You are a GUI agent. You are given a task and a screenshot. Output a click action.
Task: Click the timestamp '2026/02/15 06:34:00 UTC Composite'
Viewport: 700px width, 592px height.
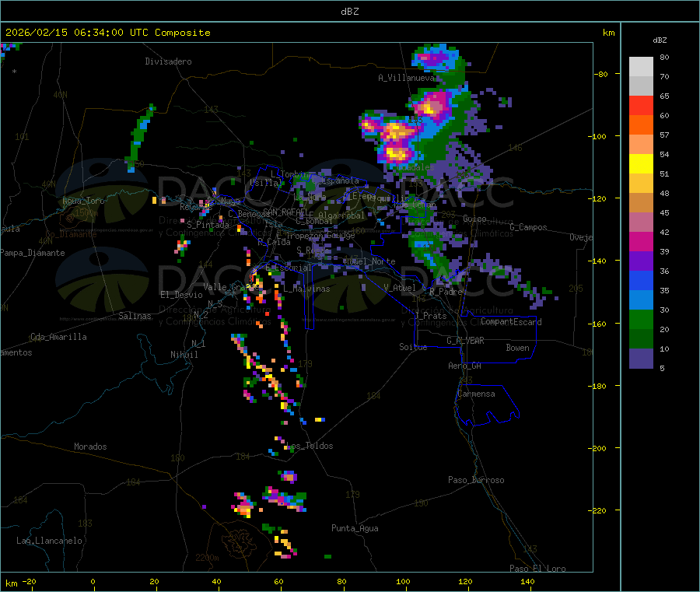click(x=107, y=33)
